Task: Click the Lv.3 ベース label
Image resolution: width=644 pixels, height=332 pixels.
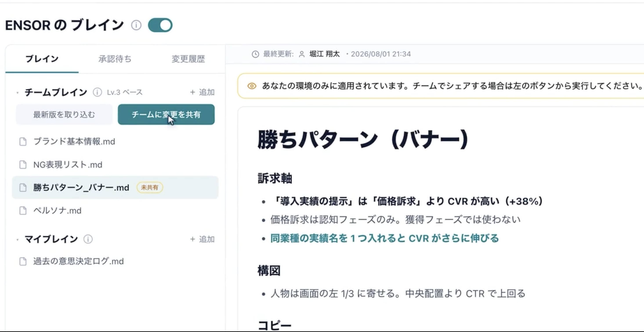Action: (x=125, y=92)
